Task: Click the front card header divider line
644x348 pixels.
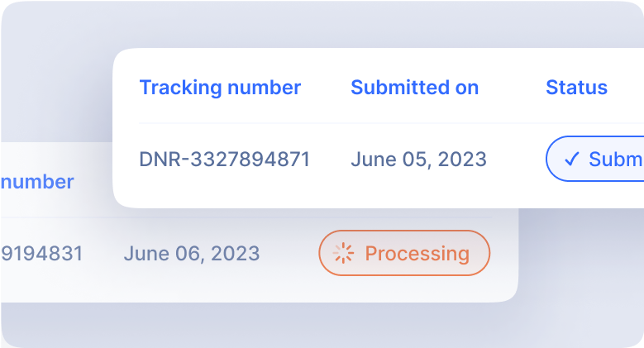Action: pos(391,123)
